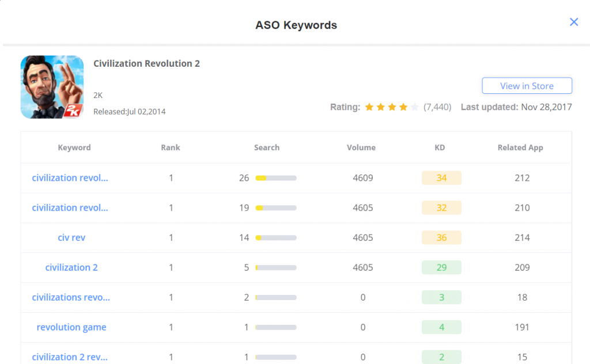The width and height of the screenshot is (590, 364).
Task: Sort by the Search column header
Action: [x=267, y=147]
